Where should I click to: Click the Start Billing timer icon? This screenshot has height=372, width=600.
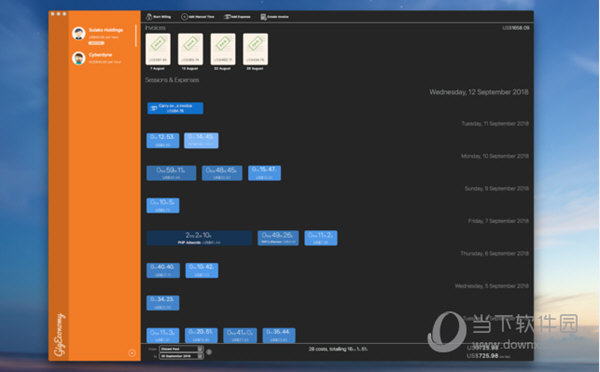click(x=149, y=16)
